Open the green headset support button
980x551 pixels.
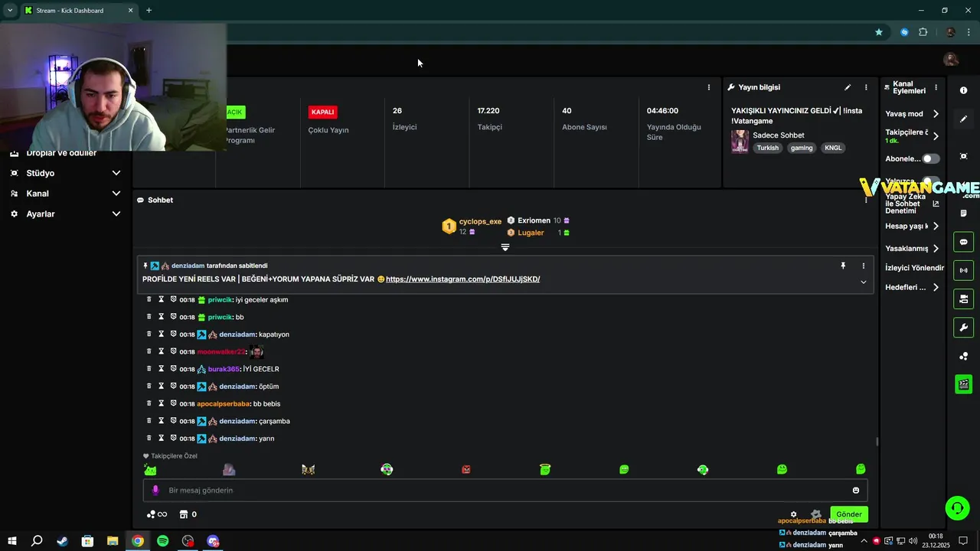pyautogui.click(x=957, y=507)
